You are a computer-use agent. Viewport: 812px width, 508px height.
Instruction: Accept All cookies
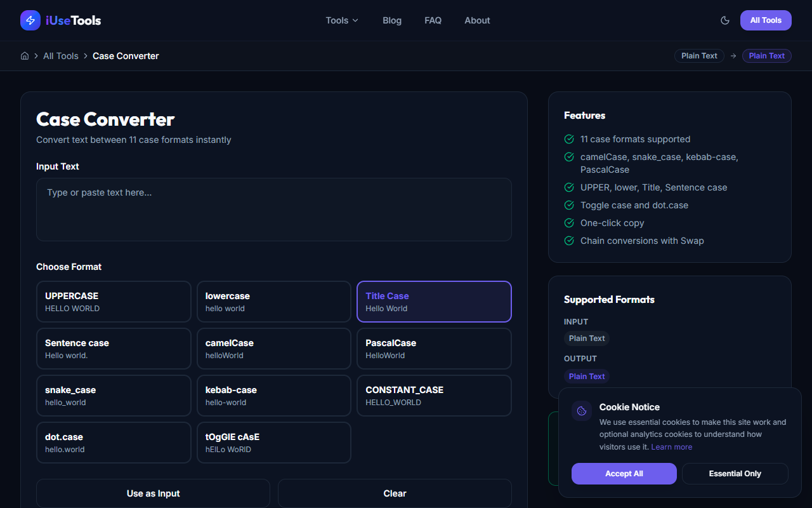[624, 473]
